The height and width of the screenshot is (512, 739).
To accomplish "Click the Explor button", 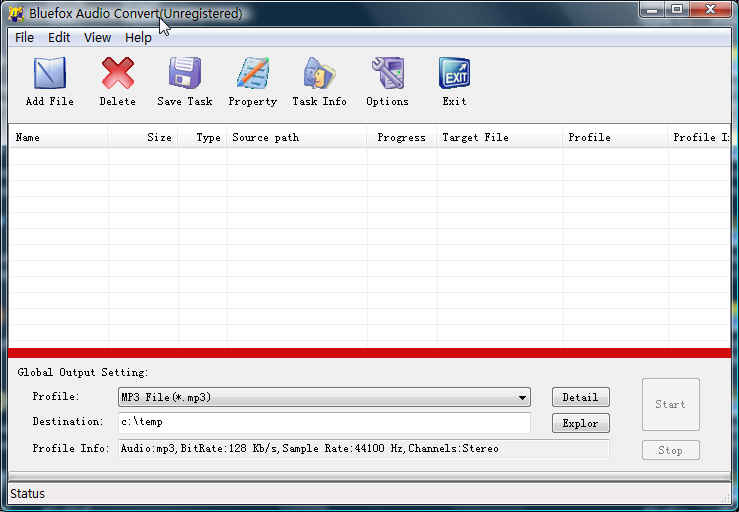I will pyautogui.click(x=581, y=423).
